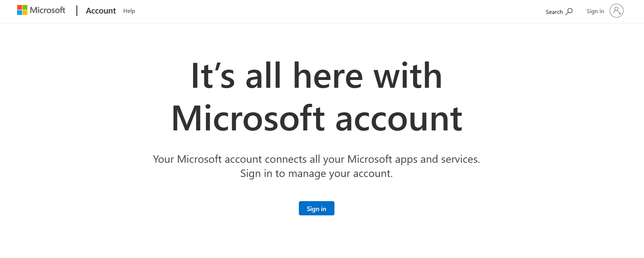644x258 pixels.
Task: Open the Account section in the header
Action: 100,11
